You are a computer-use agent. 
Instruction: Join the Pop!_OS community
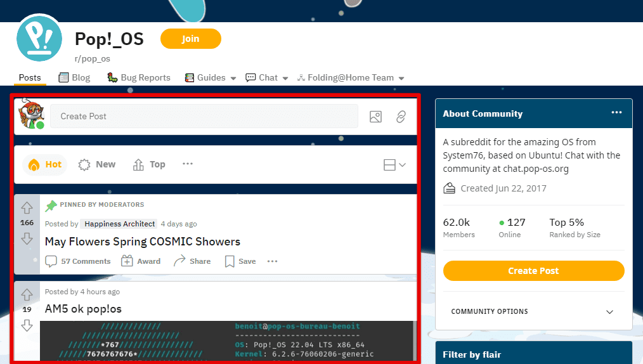(x=191, y=39)
